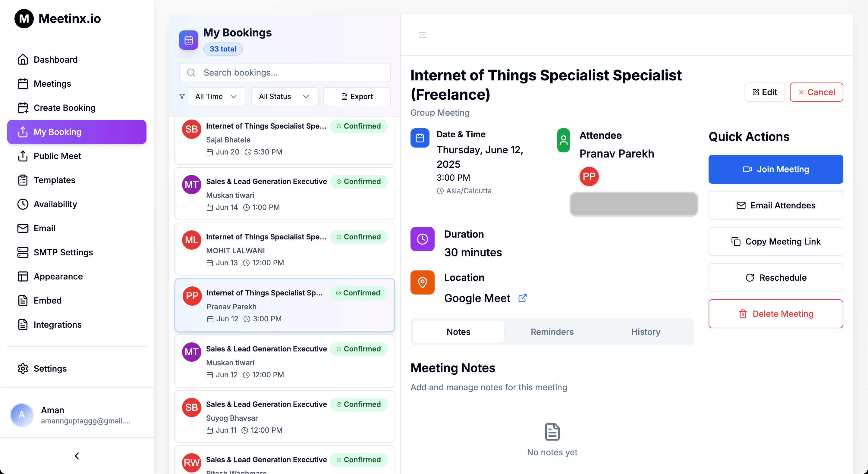Switch to the Reminders tab
The image size is (868, 474).
pos(552,332)
